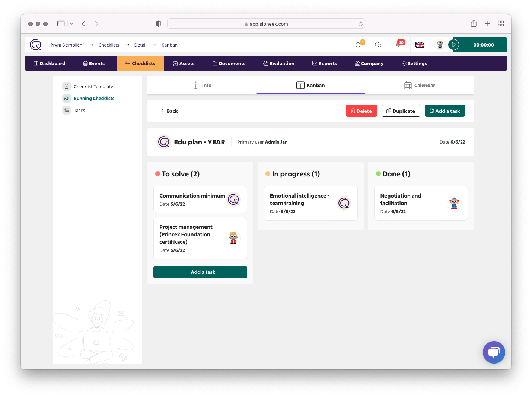Image resolution: width=532 pixels, height=397 pixels.
Task: Go back in Safari history
Action: coord(84,24)
